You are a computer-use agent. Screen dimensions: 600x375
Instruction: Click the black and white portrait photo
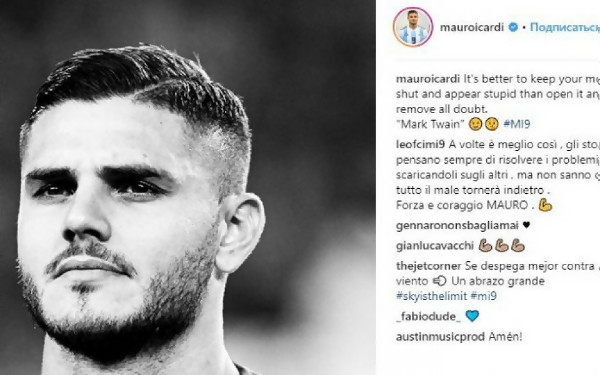point(188,188)
